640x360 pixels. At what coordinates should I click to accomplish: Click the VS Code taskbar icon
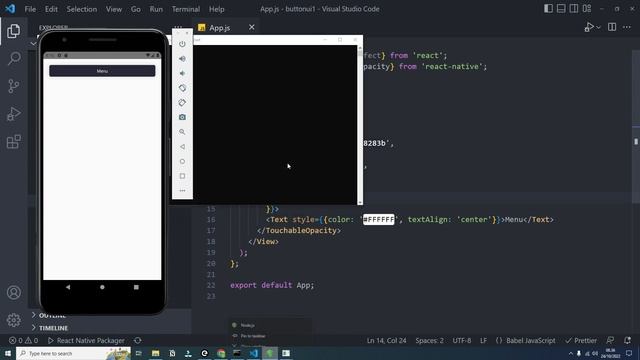tap(253, 353)
